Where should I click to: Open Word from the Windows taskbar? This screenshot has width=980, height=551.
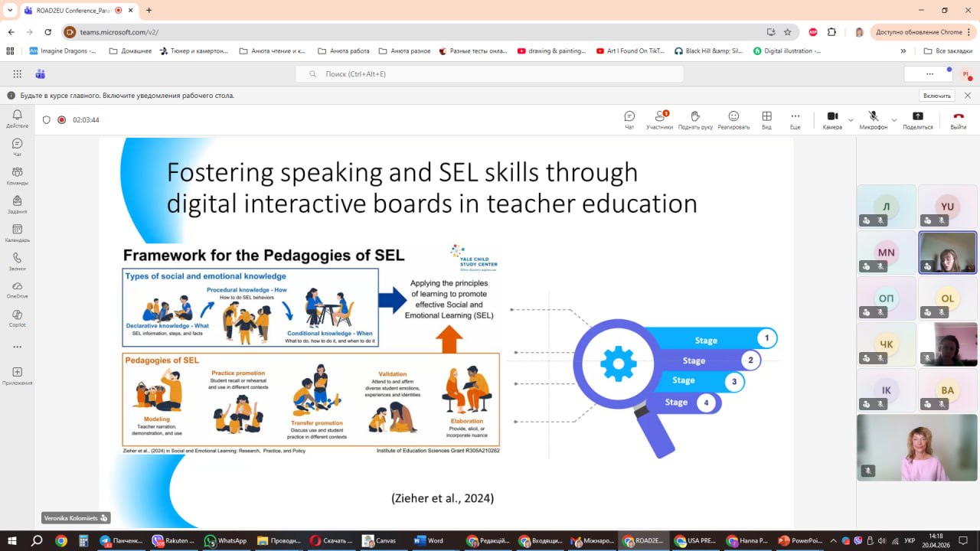[430, 540]
